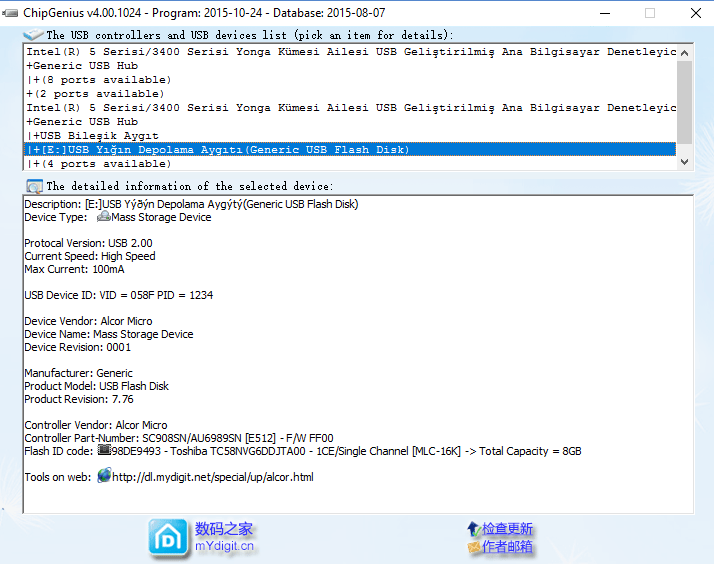This screenshot has height=564, width=714.
Task: Click the USB drive icon beside devices list heading
Action: (33, 35)
